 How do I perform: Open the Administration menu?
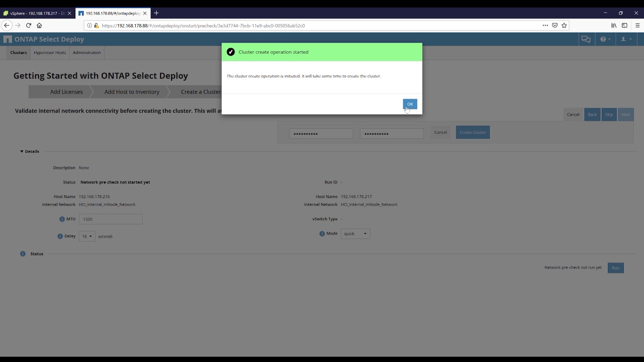[87, 52]
